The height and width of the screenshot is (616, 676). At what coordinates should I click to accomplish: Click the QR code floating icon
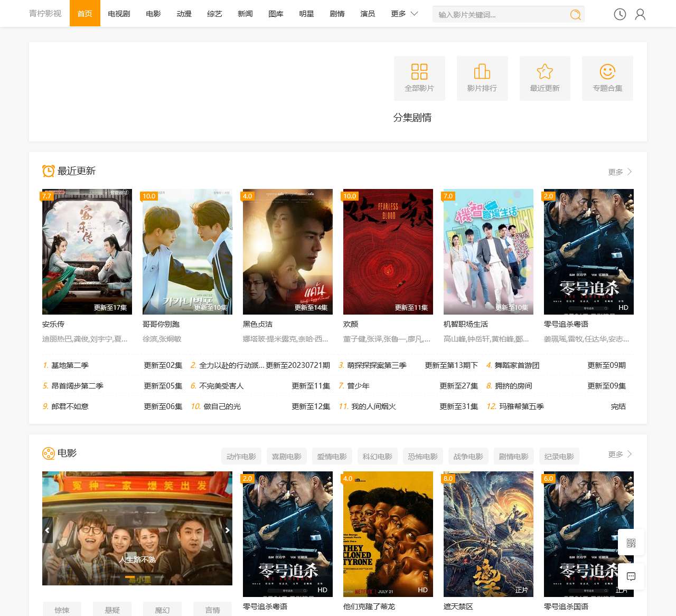(631, 543)
